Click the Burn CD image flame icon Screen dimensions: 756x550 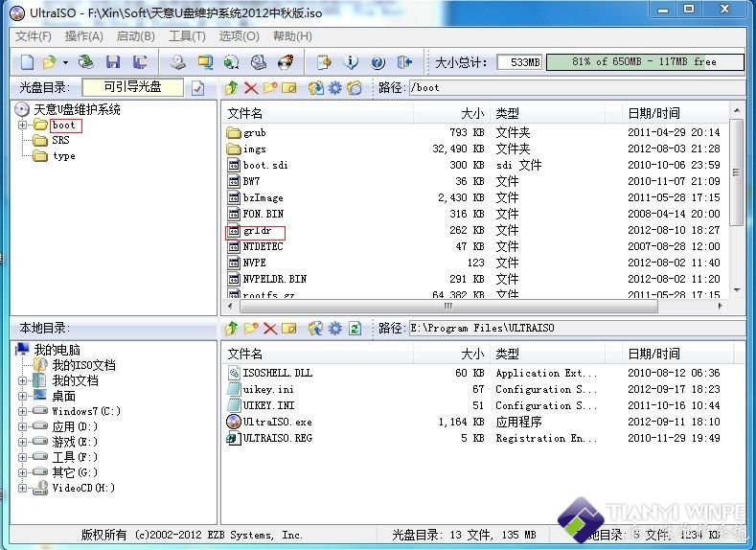click(x=286, y=61)
